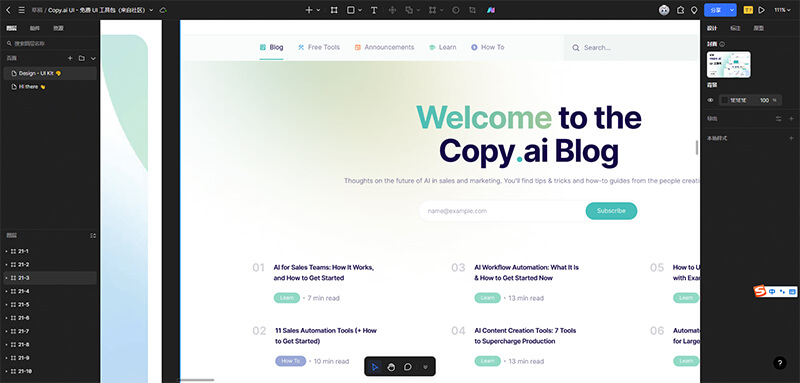Create a page folder with folder icon

[82, 58]
